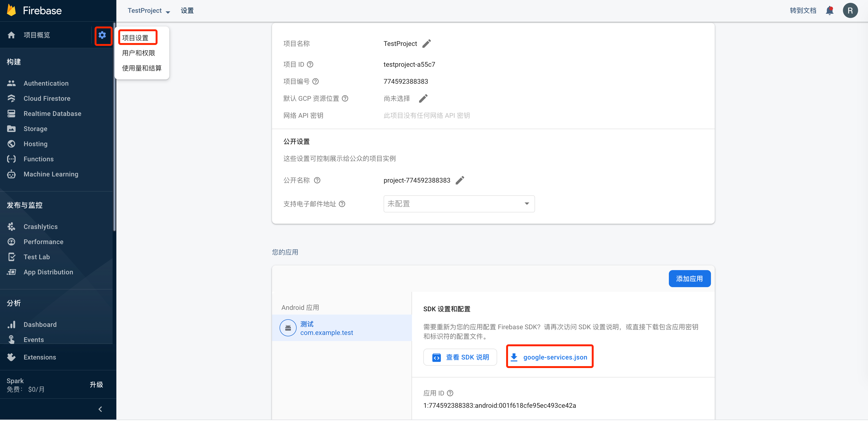This screenshot has height=421, width=868.
Task: Show help for 公开名称
Action: click(x=317, y=180)
